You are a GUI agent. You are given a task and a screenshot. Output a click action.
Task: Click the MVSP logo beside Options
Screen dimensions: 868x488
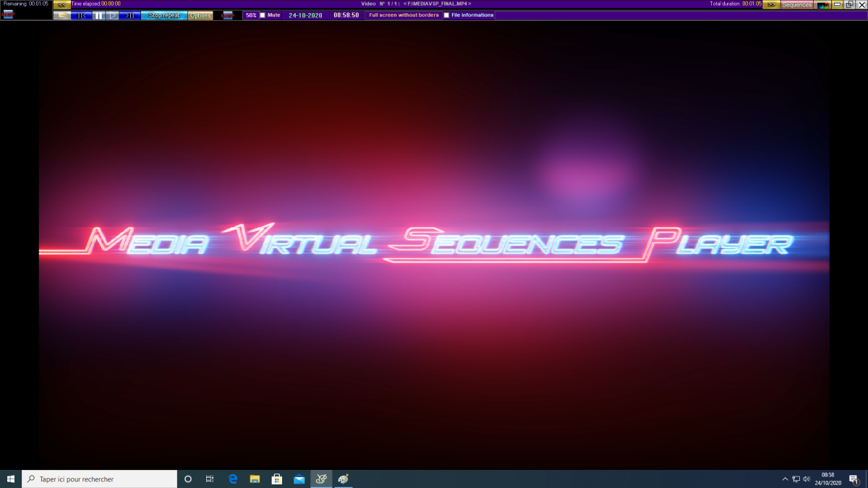tap(228, 15)
